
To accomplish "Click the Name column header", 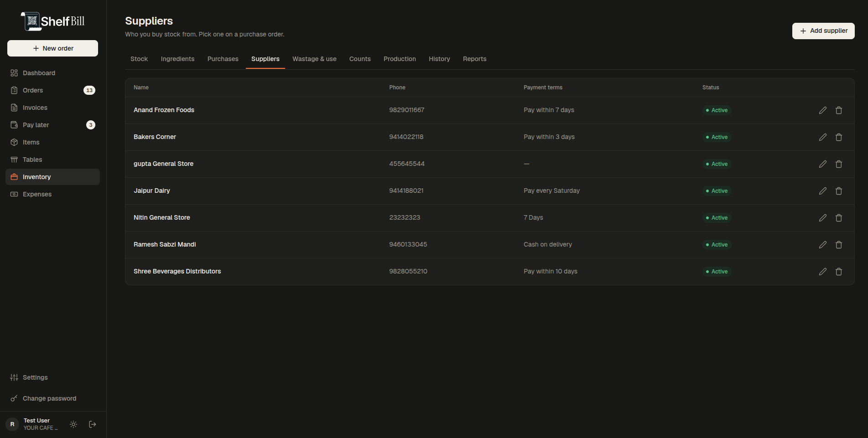I will (x=141, y=88).
